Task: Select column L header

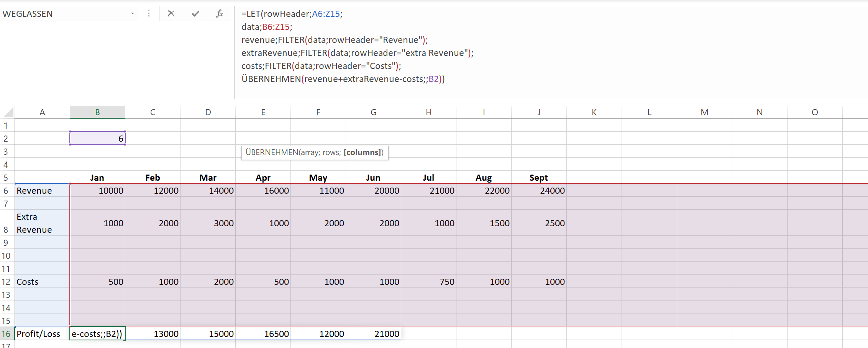Action: (649, 112)
